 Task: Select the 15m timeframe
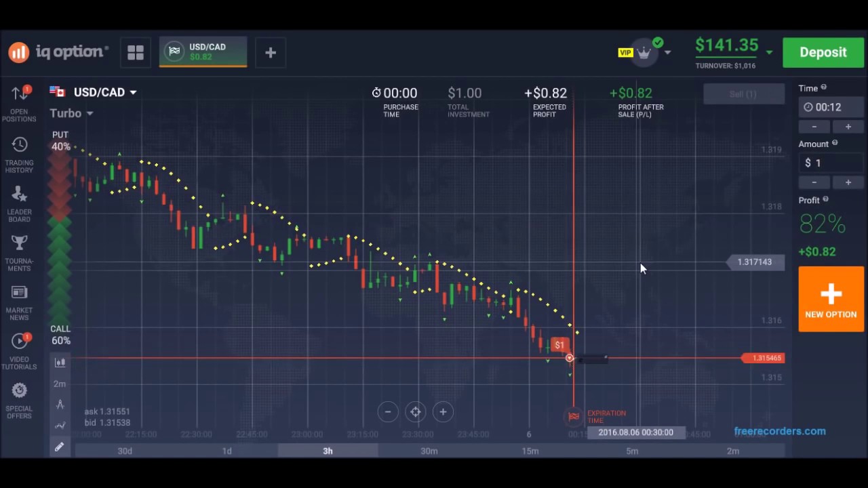(530, 451)
